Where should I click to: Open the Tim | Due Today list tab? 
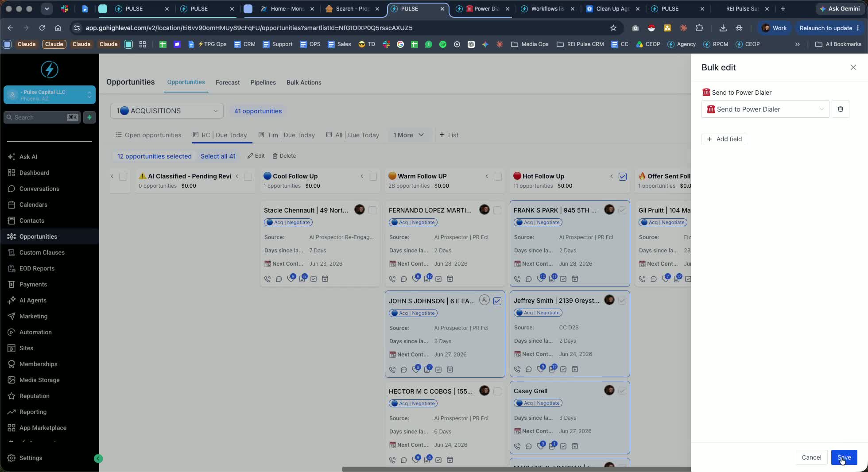(287, 135)
